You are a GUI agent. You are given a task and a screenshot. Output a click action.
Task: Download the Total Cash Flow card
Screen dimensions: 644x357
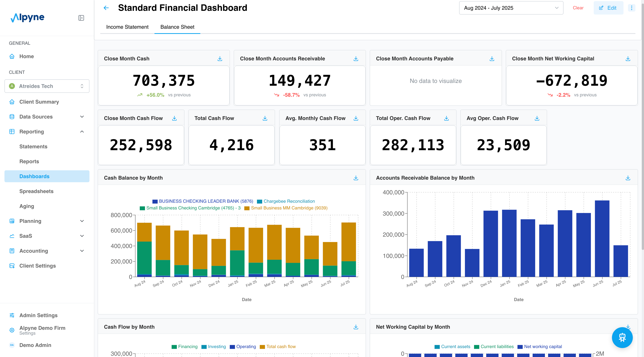click(265, 118)
